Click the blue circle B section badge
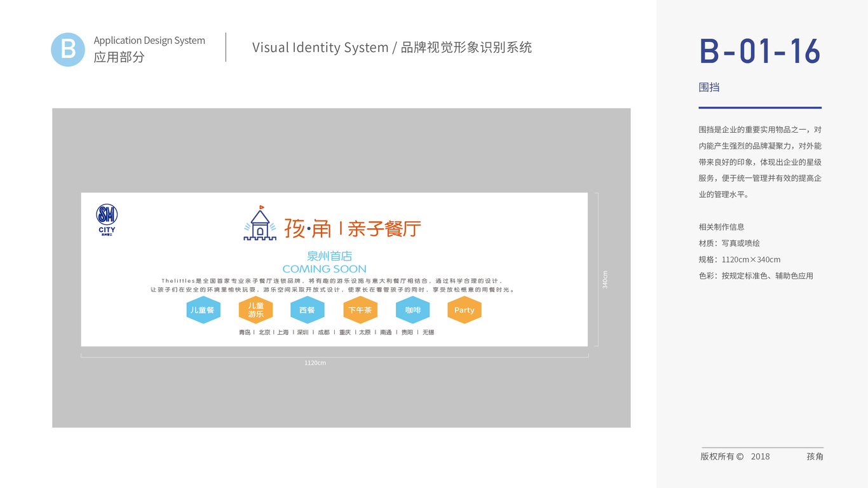Screen dimensions: 868x488 [68, 50]
